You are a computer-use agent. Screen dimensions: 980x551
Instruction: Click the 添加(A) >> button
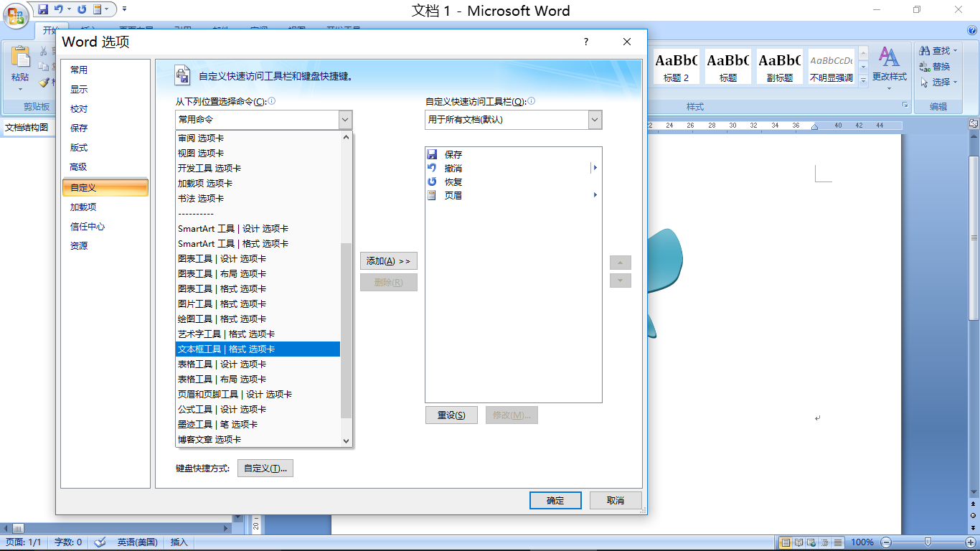click(389, 261)
